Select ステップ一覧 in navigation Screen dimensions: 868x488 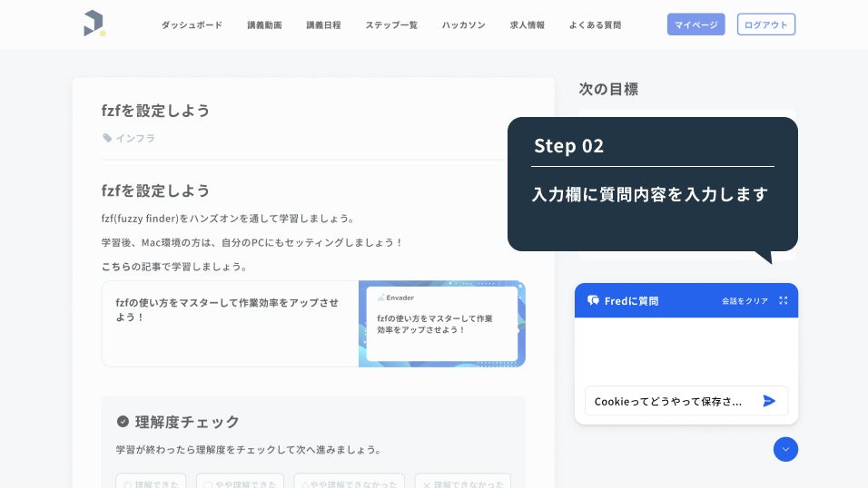point(390,24)
